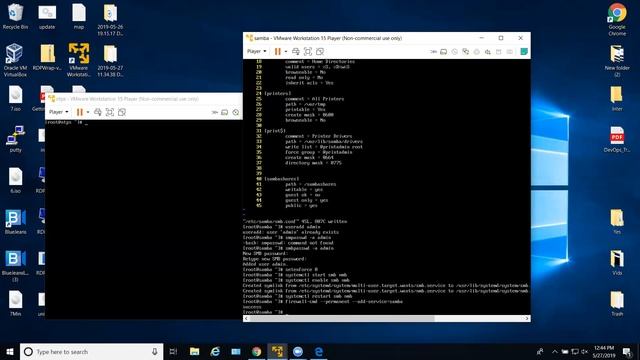Screen dimensions: 640x360
Task: Select the 6.iso file on the desktop
Action: [x=16, y=180]
